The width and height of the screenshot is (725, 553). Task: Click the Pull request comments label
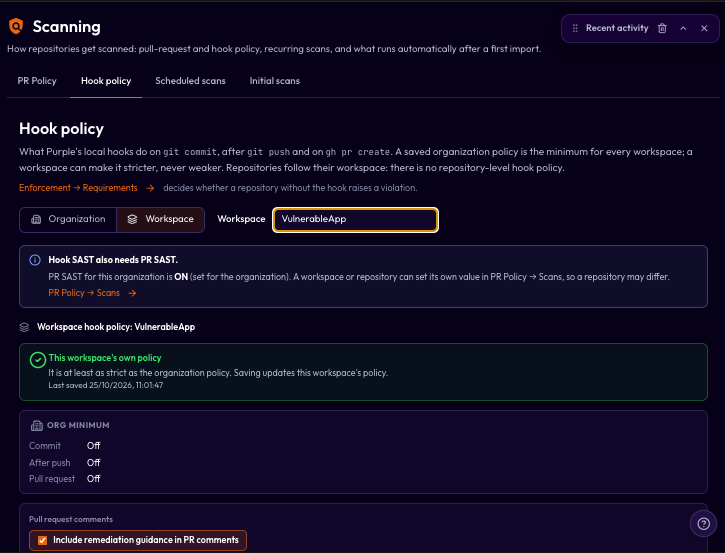click(71, 519)
